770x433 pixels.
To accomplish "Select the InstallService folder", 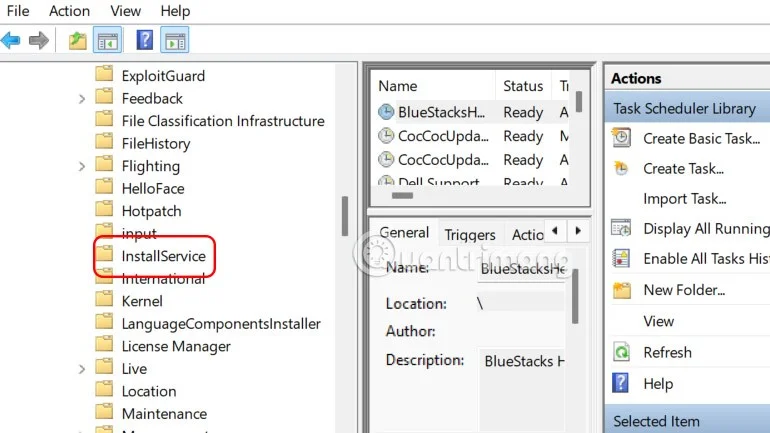I will [163, 256].
